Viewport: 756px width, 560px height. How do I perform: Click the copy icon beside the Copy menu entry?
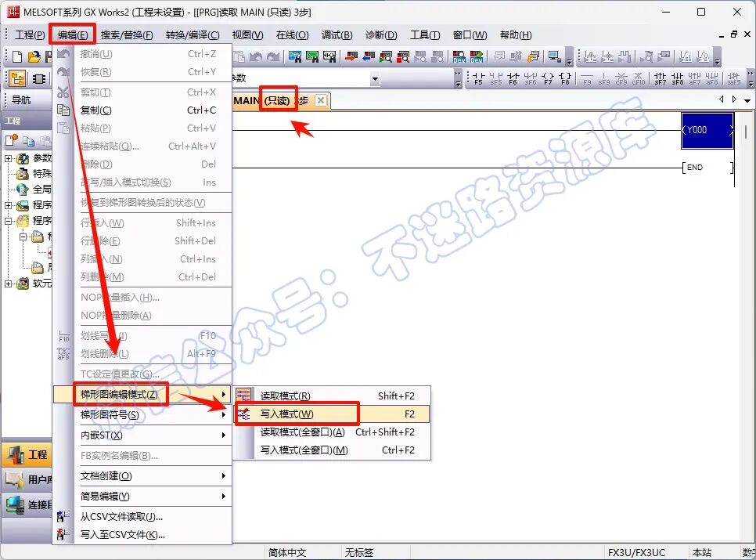click(63, 110)
